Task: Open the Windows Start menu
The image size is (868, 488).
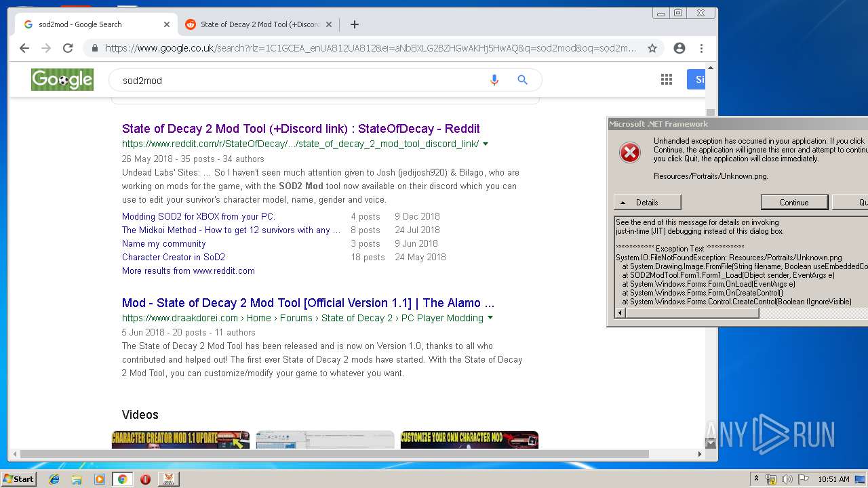Action: [x=19, y=479]
